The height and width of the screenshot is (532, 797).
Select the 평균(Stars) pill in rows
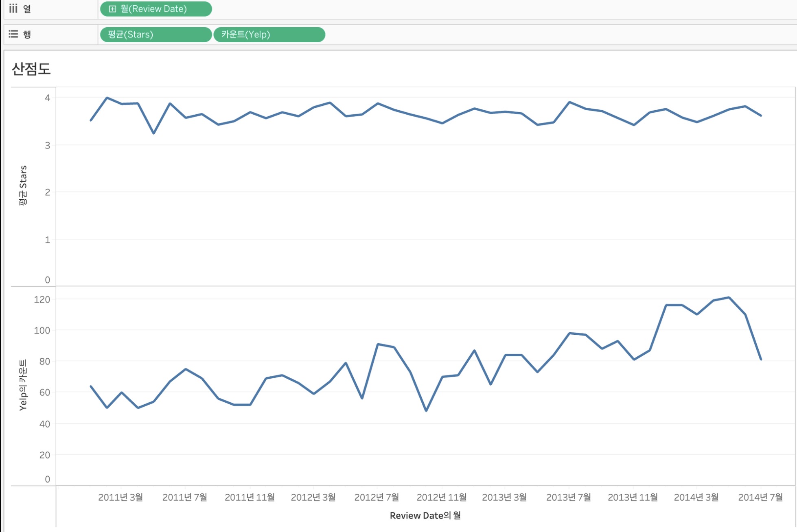tap(155, 35)
